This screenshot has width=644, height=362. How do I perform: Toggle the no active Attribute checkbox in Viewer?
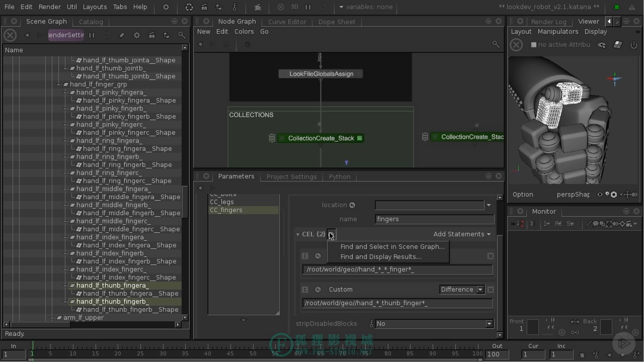coord(534,45)
